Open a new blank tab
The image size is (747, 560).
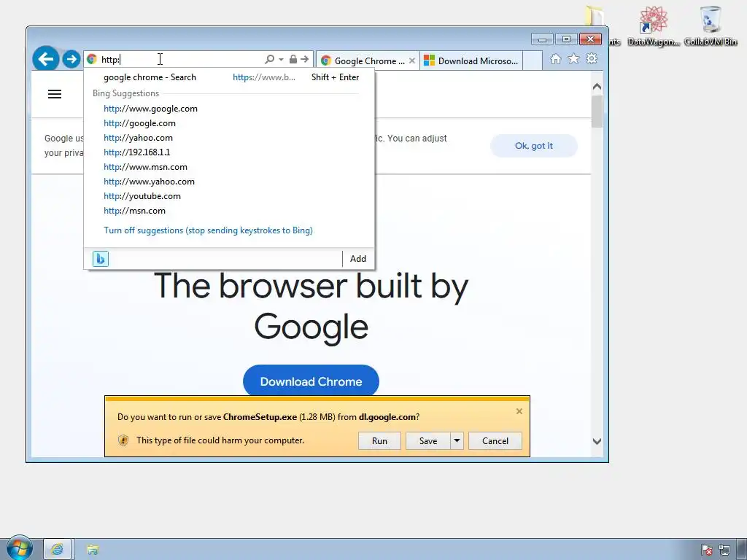coord(533,61)
